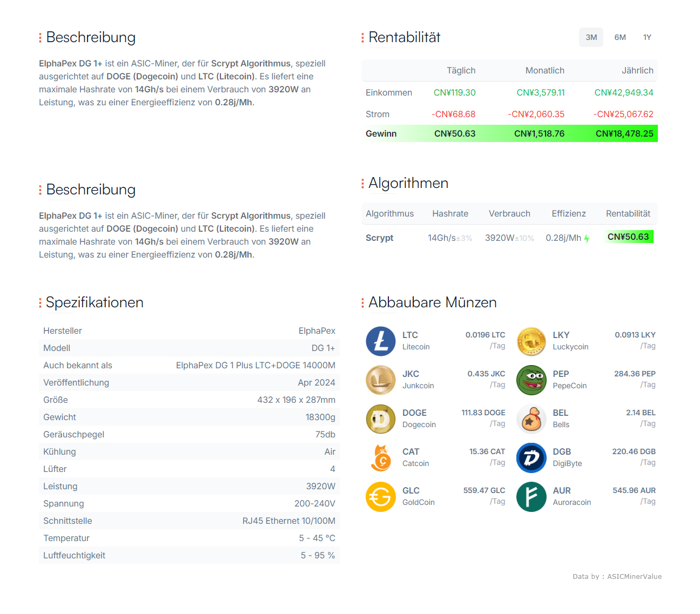The image size is (700, 614).
Task: Click the Rentabilität section heading
Action: point(405,37)
